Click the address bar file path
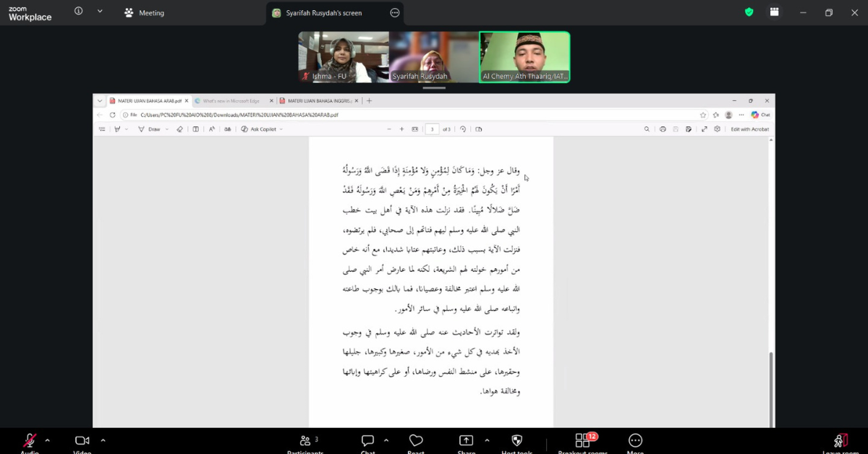The image size is (868, 454). [239, 115]
